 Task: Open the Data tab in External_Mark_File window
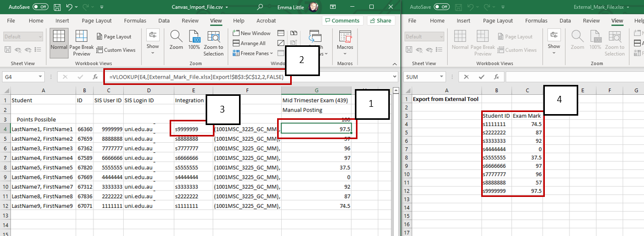point(565,21)
